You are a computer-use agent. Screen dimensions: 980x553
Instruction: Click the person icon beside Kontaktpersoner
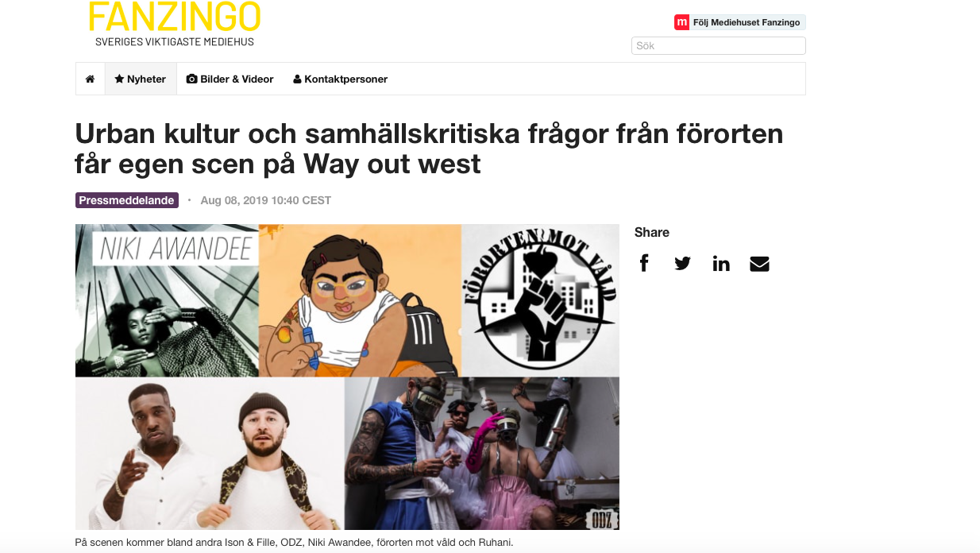[x=297, y=79]
